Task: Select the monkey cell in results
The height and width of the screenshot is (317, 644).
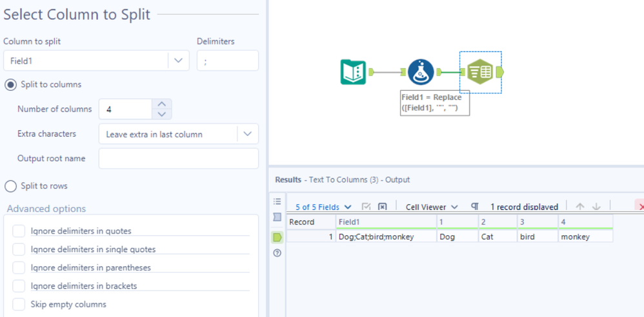Action: pos(586,236)
